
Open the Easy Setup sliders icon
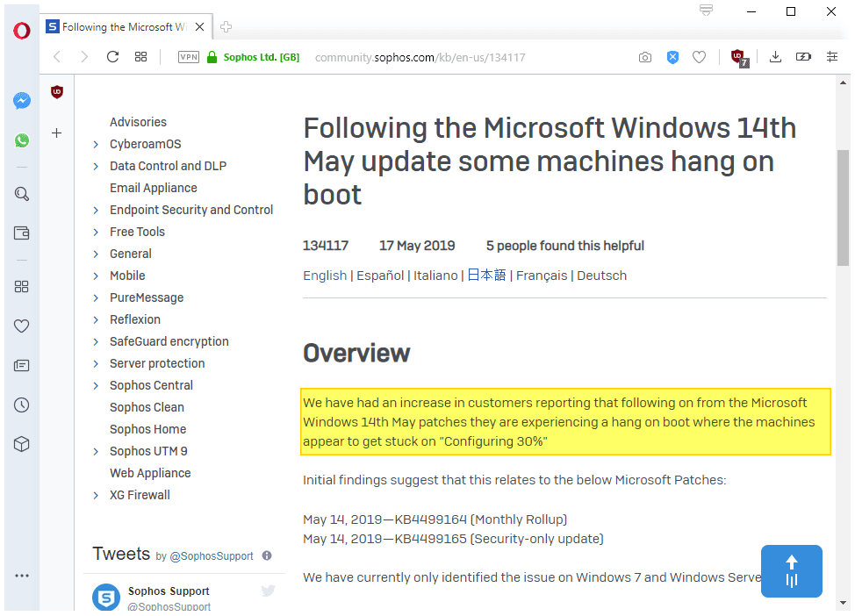click(x=832, y=57)
